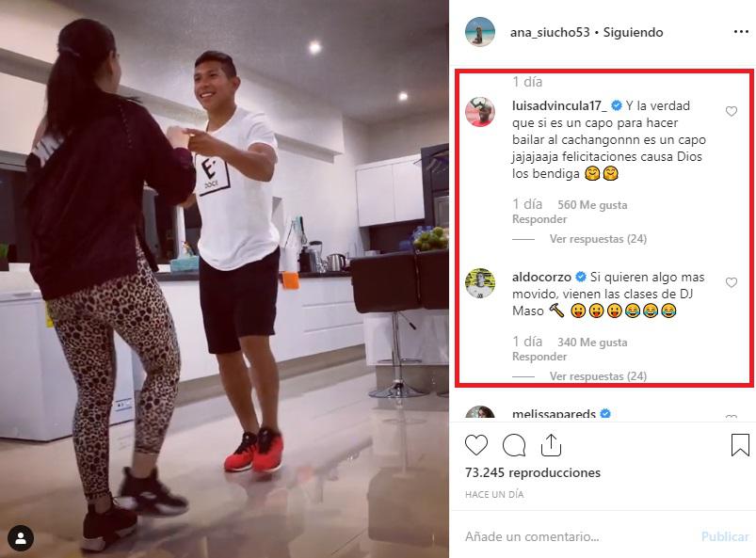Click the share post arrow icon
This screenshot has height=558, width=756.
pos(551,445)
